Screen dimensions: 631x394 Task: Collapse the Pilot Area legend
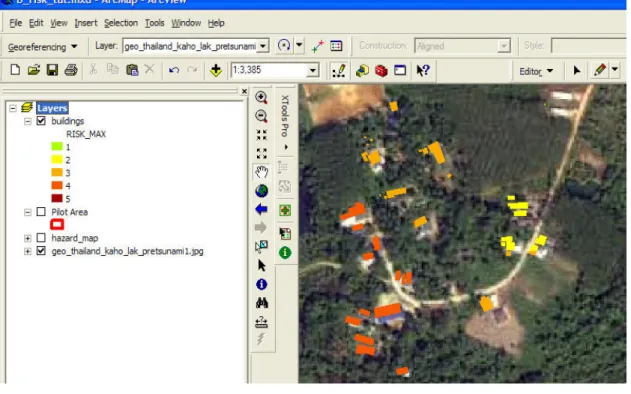click(27, 212)
